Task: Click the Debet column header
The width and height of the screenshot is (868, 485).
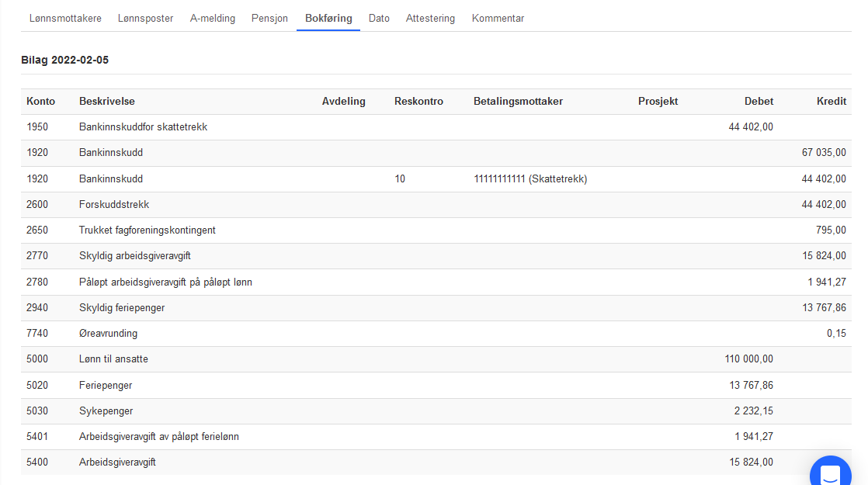Action: [758, 102]
